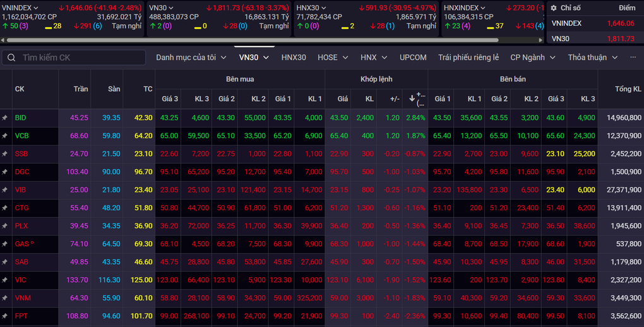The height and width of the screenshot is (327, 644).
Task: Click the +/- column header
Action: pyautogui.click(x=394, y=98)
